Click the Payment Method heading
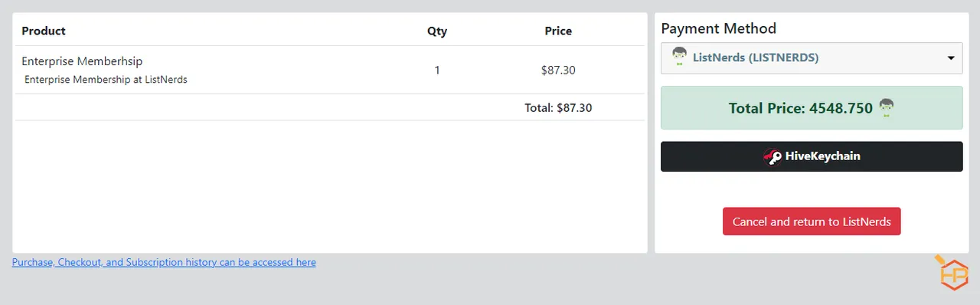The image size is (980, 305). 718,28
